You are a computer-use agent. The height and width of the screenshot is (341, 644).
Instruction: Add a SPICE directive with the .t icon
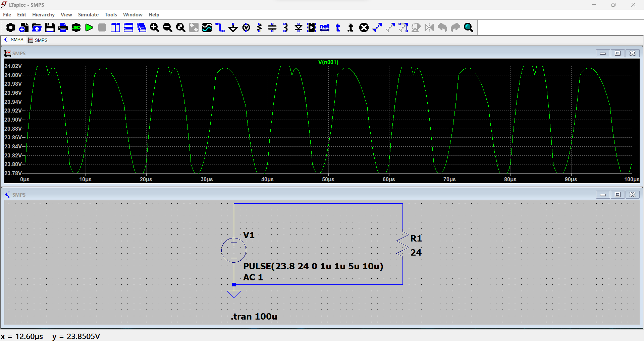(351, 27)
